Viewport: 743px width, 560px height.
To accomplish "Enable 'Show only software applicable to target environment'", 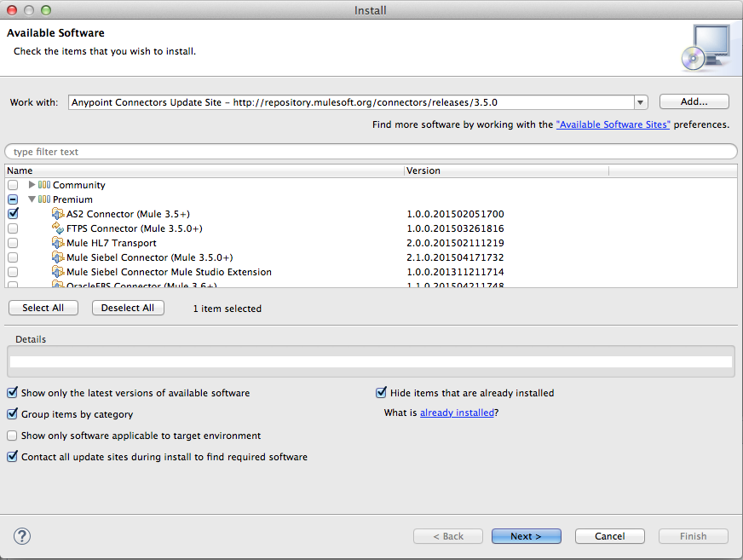I will point(12,436).
